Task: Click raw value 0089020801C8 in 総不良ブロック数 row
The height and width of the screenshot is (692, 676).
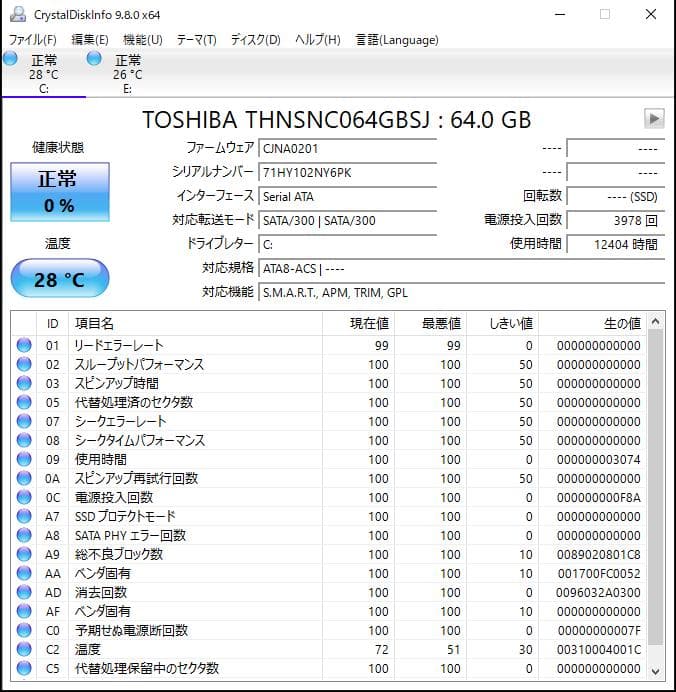Action: coord(598,554)
